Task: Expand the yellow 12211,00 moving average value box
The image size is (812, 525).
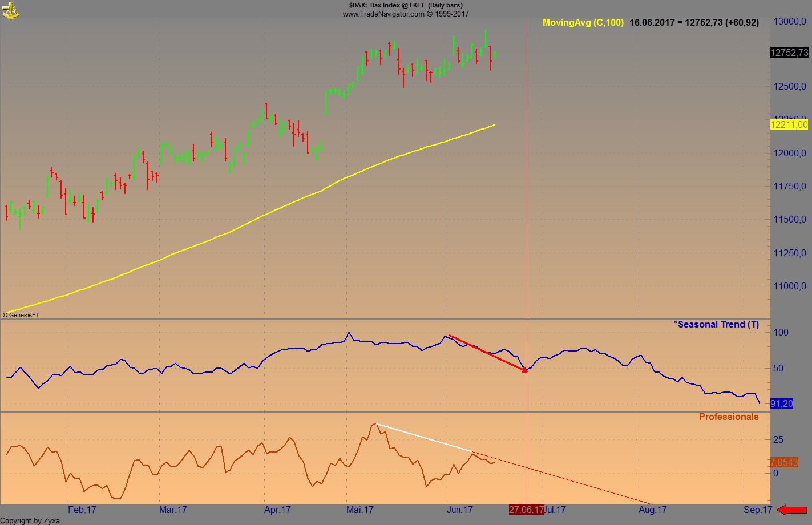Action: pyautogui.click(x=790, y=124)
